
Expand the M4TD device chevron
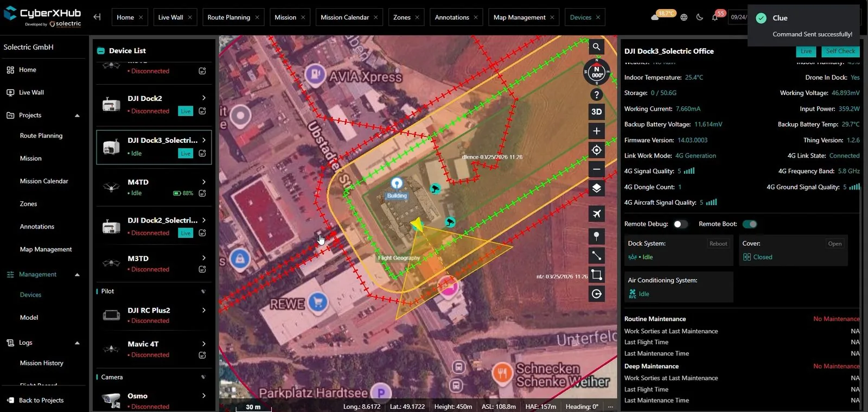pyautogui.click(x=204, y=182)
